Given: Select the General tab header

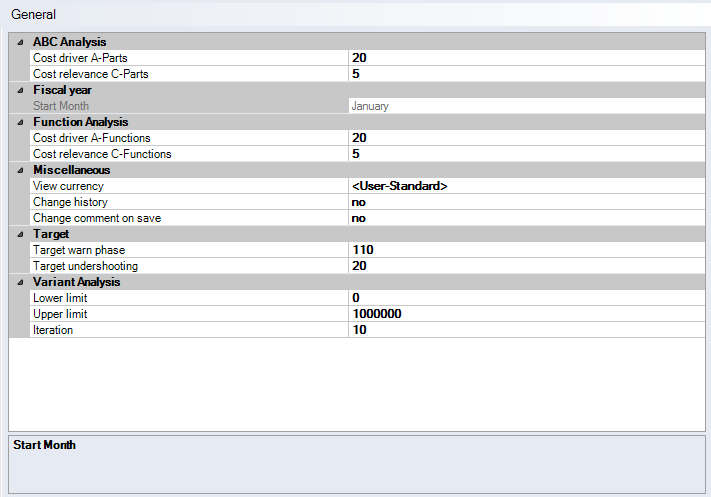Looking at the screenshot, I should click(x=33, y=15).
